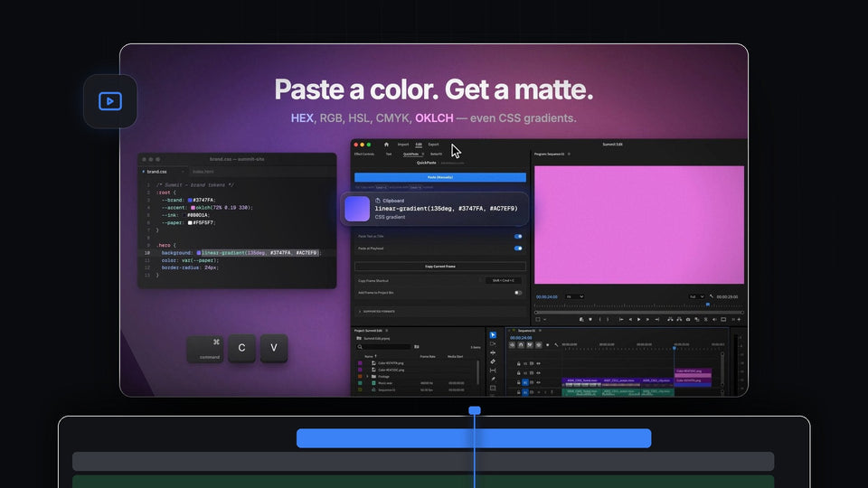Click the blue clip bar on bottom timeline
Viewport: 868px width, 488px height.
[x=474, y=438]
